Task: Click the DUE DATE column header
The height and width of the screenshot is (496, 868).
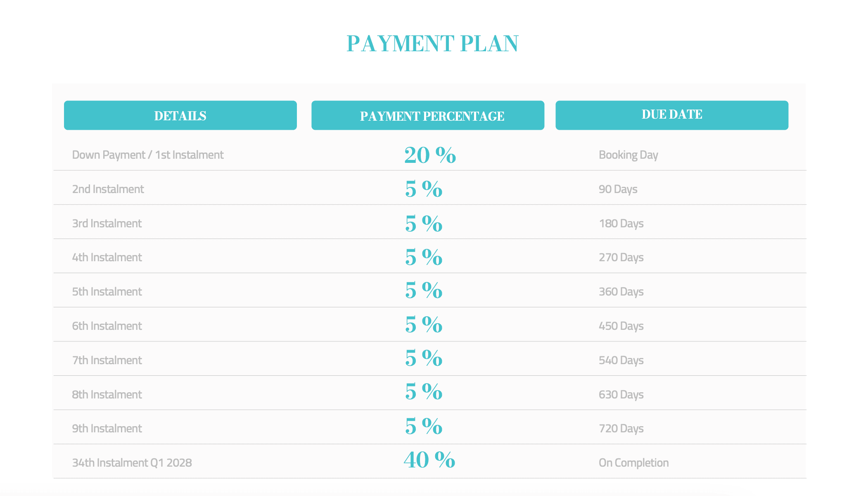Action: point(671,114)
